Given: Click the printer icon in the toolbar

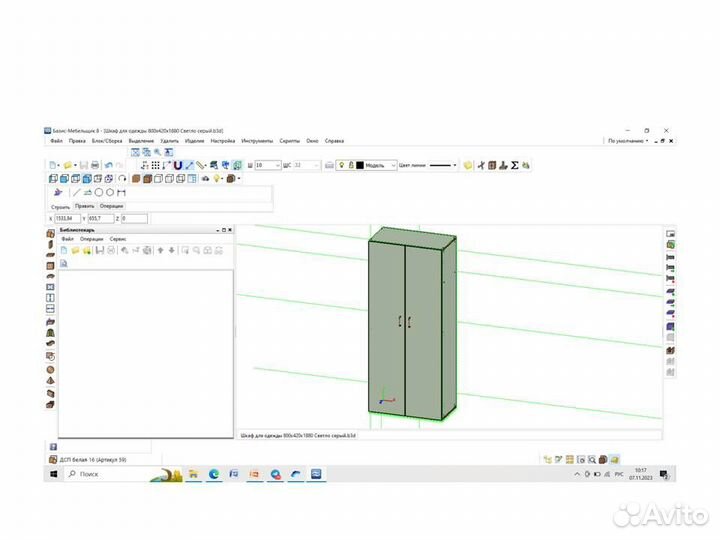Looking at the screenshot, I should 95,165.
